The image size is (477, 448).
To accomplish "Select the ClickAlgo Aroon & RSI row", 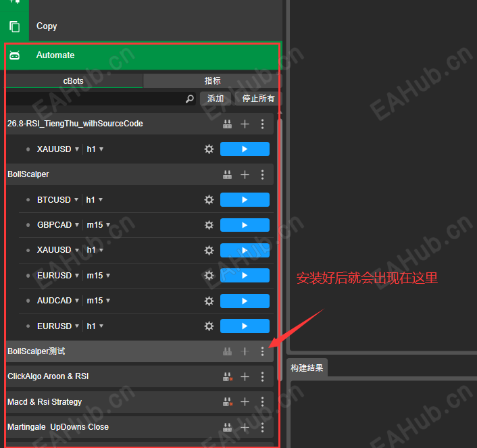I will (139, 376).
